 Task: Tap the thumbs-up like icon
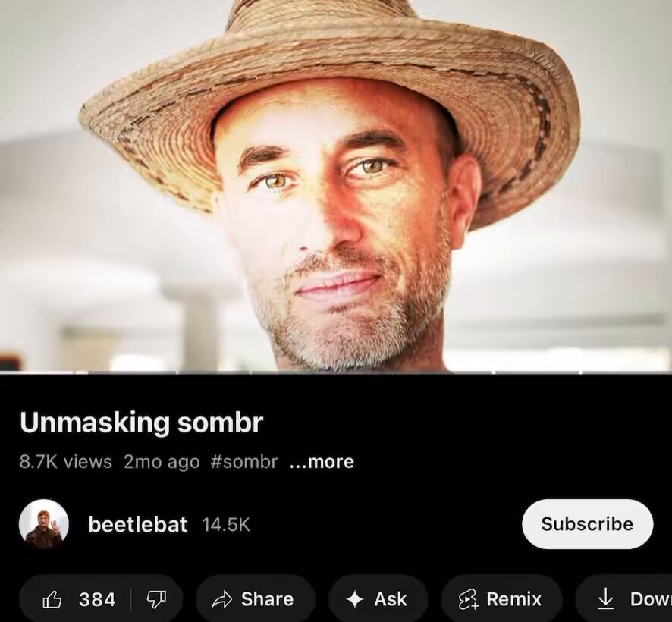(52, 599)
